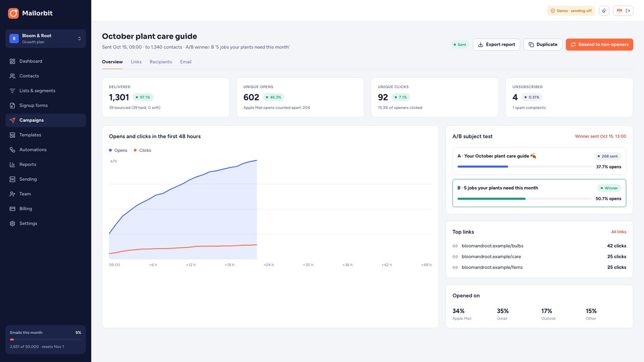Screen dimensions: 644x362
Task: Click the Sent status badge
Action: click(x=460, y=45)
